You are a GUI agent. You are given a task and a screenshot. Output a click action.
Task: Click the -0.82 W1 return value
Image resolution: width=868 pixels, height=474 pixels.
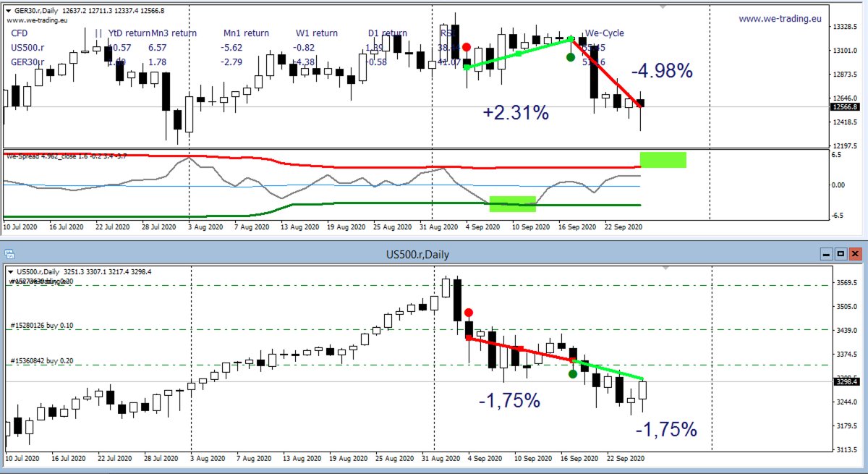click(x=303, y=48)
